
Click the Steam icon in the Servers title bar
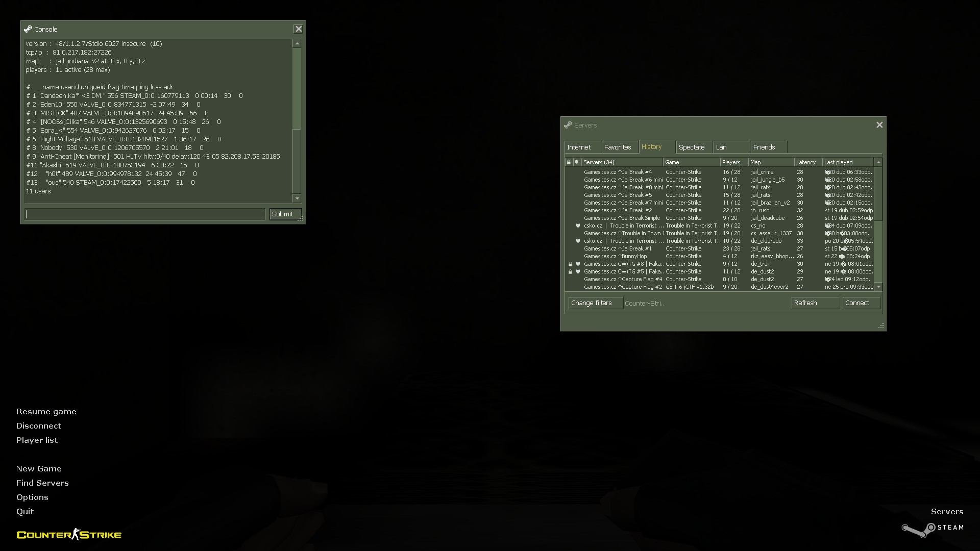[x=568, y=125]
